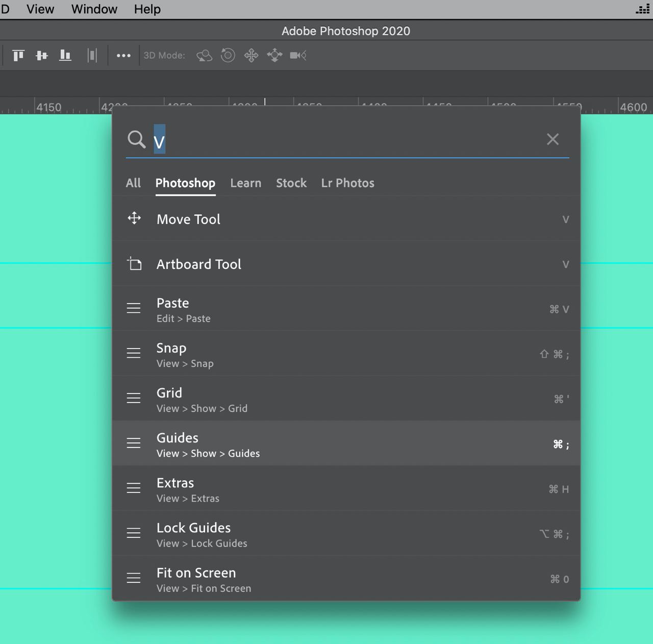Choose the Paste command result
Screen dimensions: 653x644
coord(346,308)
